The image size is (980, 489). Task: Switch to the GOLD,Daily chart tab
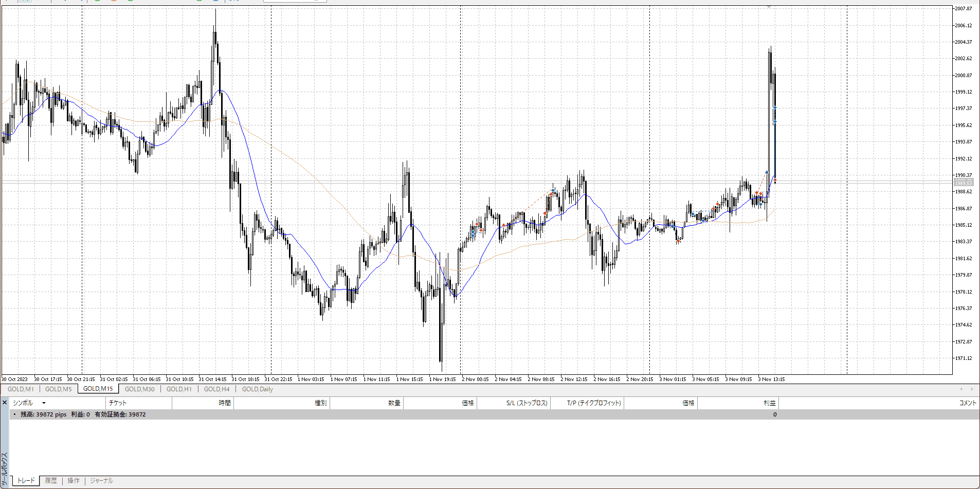point(257,389)
